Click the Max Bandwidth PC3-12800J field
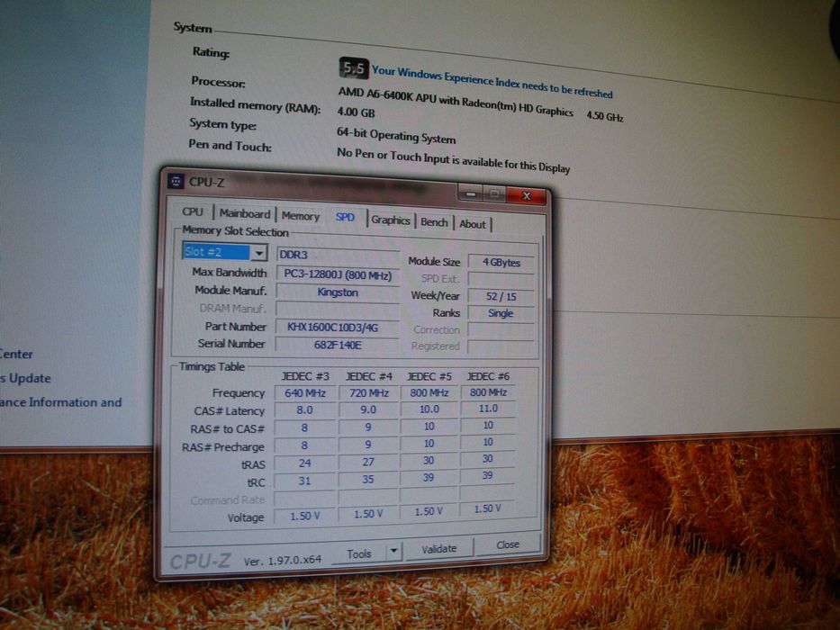 point(338,274)
